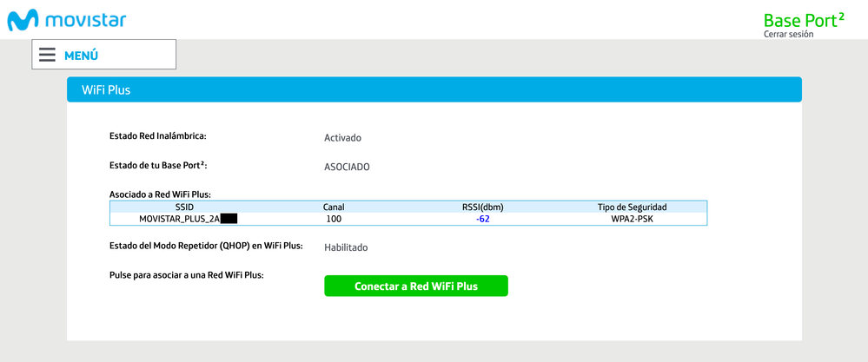
Task: Click the movistar wordmark text
Action: click(x=87, y=18)
